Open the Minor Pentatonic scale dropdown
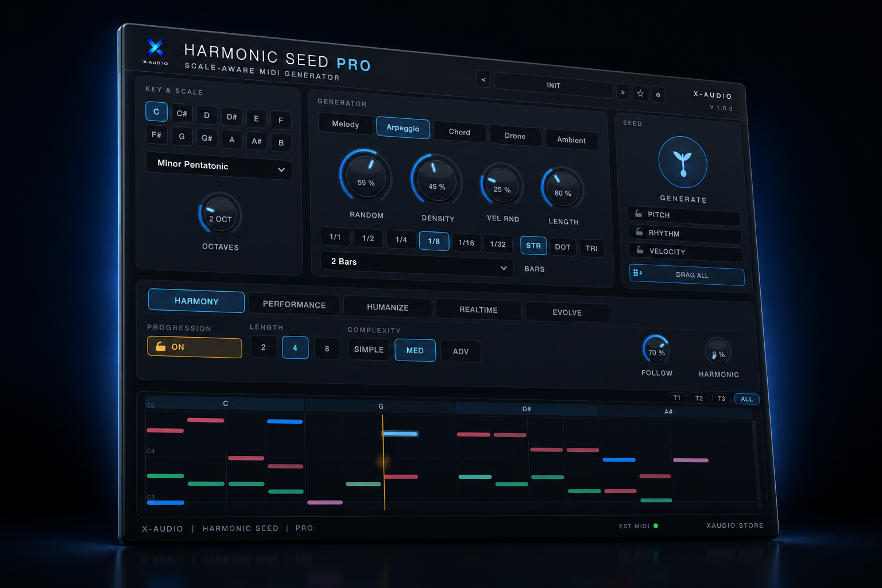The width and height of the screenshot is (882, 588). (x=219, y=166)
